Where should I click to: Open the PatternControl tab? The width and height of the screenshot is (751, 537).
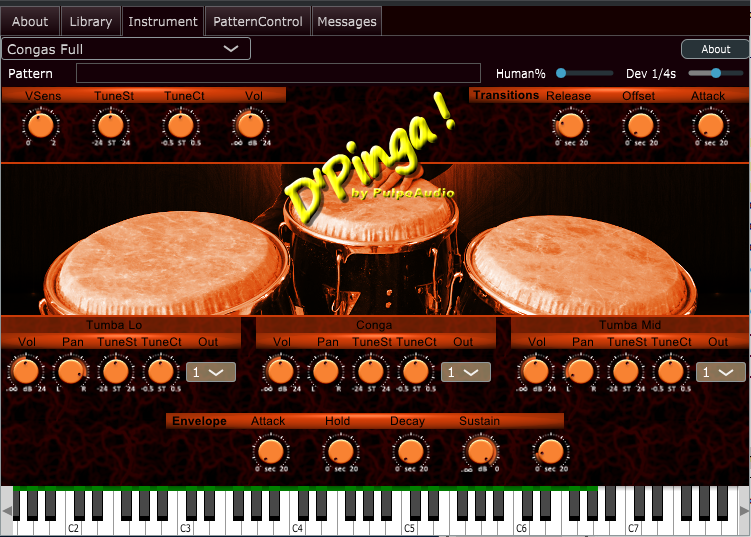[x=258, y=22]
